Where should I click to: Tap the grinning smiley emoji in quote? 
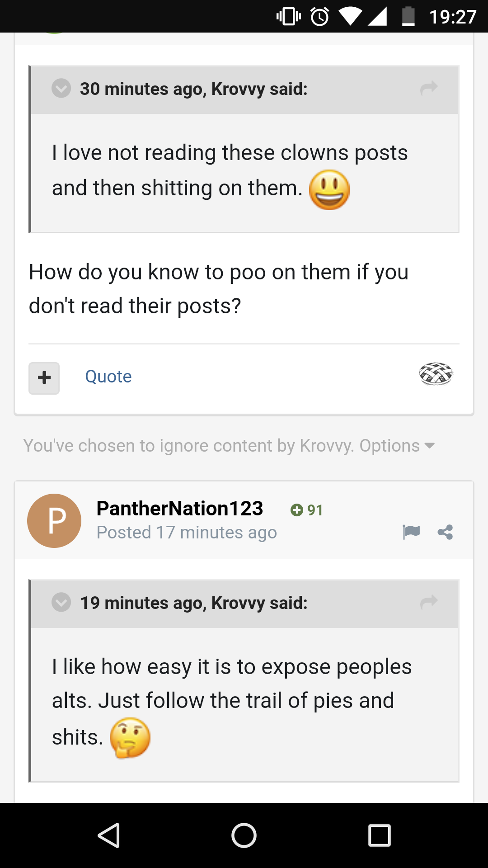(329, 190)
